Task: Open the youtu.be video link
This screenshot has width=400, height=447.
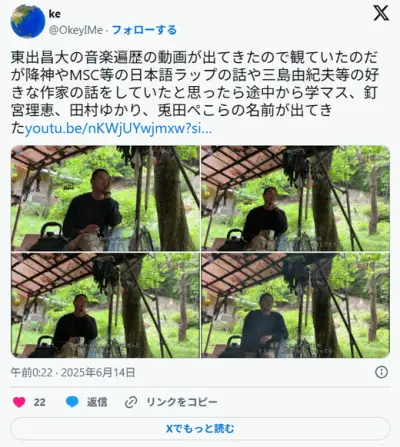Action: coord(118,128)
